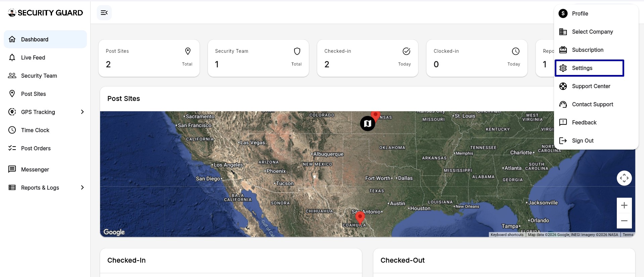Screen dimensions: 644x277
Task: Click the shield icon on Security Team card
Action: pyautogui.click(x=297, y=51)
